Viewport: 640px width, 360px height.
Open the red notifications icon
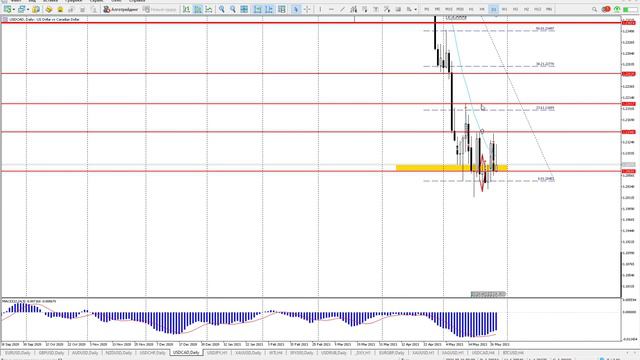click(606, 9)
